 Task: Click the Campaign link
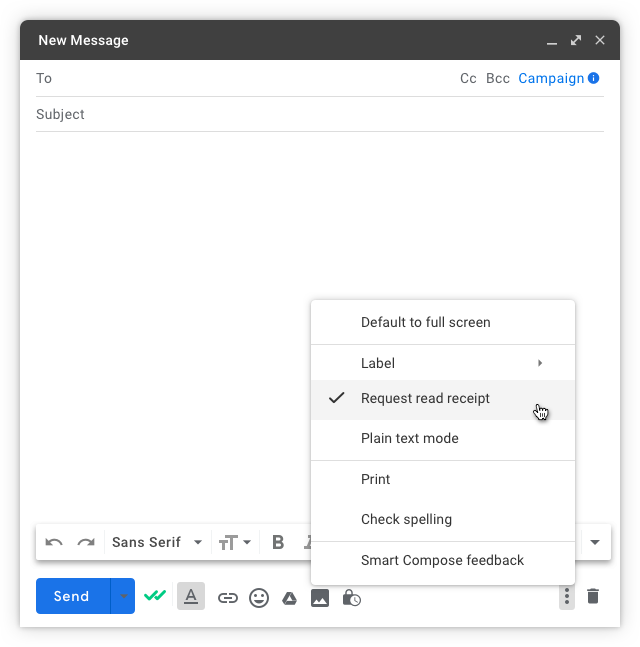[551, 78]
